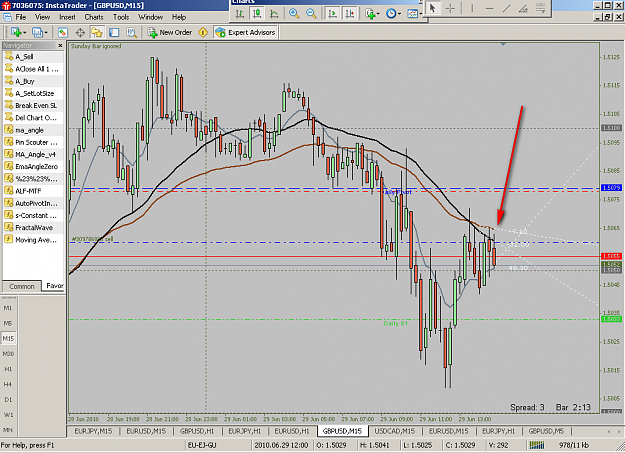Select the ma_angle indicator

pos(29,130)
